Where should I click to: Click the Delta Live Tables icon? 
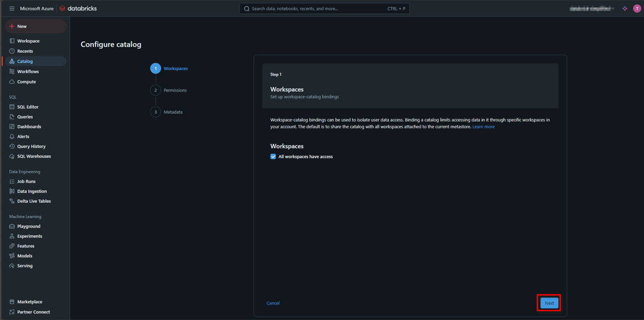(12, 201)
